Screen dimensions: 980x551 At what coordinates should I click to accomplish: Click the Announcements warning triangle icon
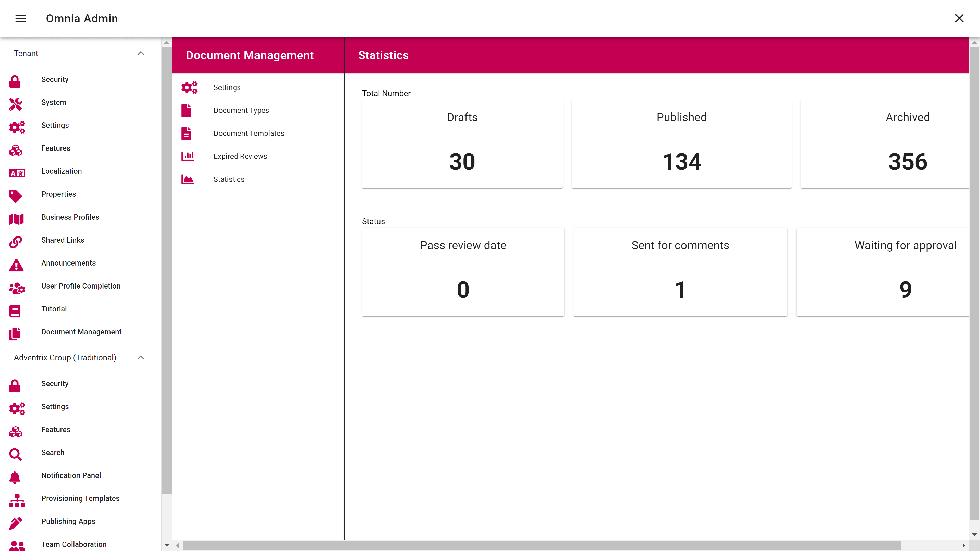16,265
